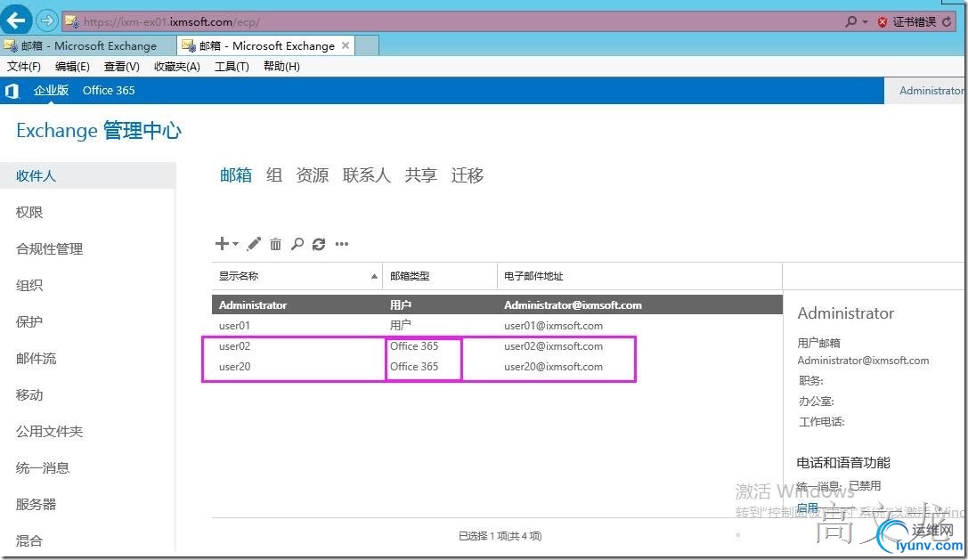
Task: Open the 工具(T) menu
Action: (x=232, y=66)
